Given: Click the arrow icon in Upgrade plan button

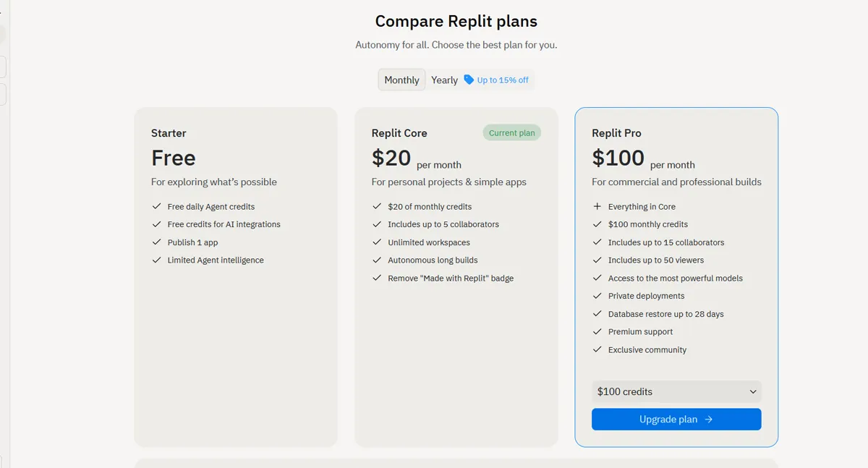Looking at the screenshot, I should (x=709, y=420).
